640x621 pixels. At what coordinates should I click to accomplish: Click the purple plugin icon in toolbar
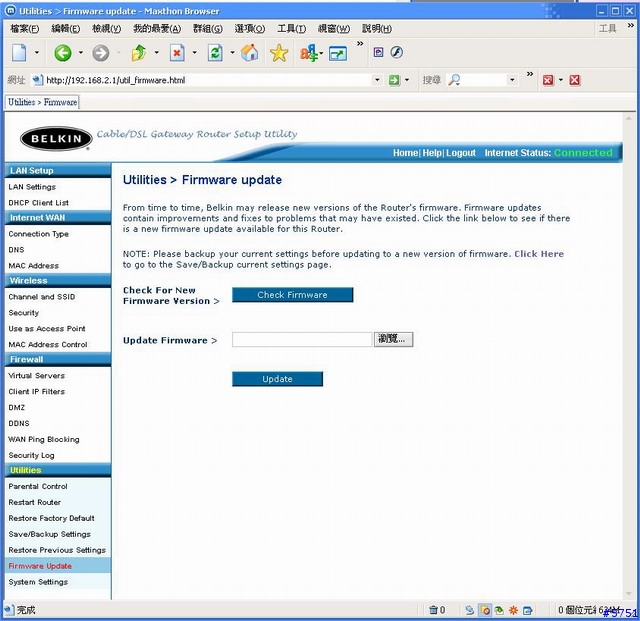(x=378, y=52)
